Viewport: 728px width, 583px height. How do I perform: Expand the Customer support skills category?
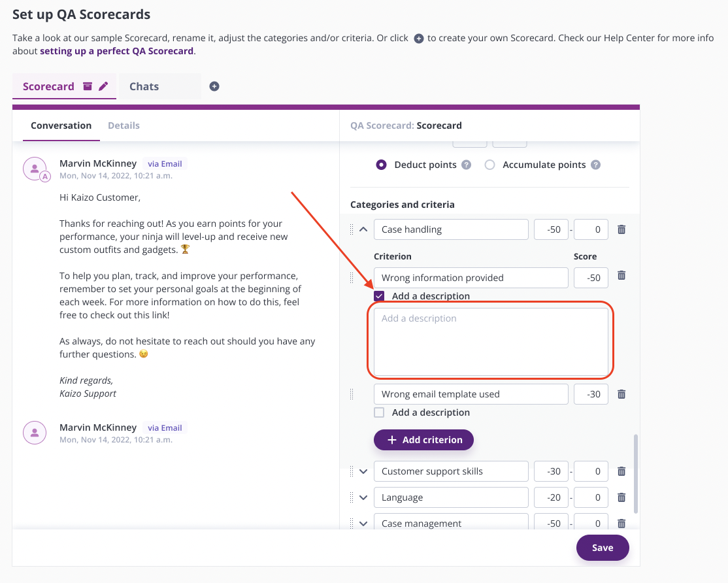[x=363, y=472]
